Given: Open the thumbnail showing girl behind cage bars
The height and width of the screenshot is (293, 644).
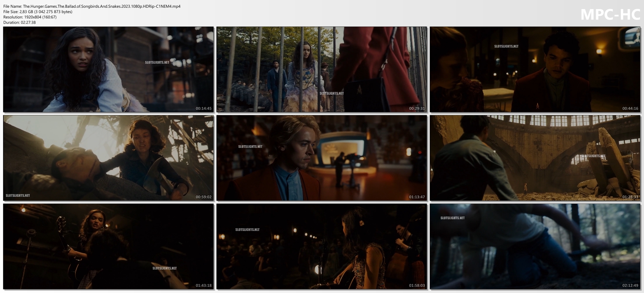Looking at the screenshot, I should (322, 69).
